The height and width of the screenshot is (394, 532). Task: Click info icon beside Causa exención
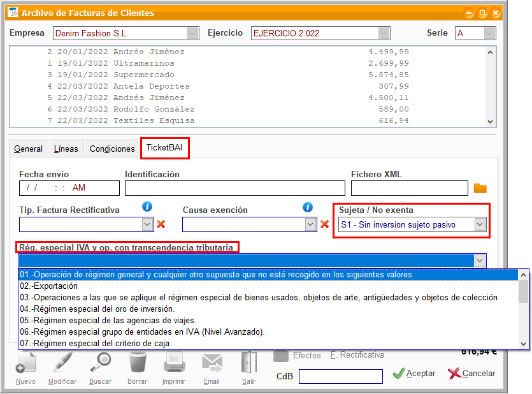point(308,207)
